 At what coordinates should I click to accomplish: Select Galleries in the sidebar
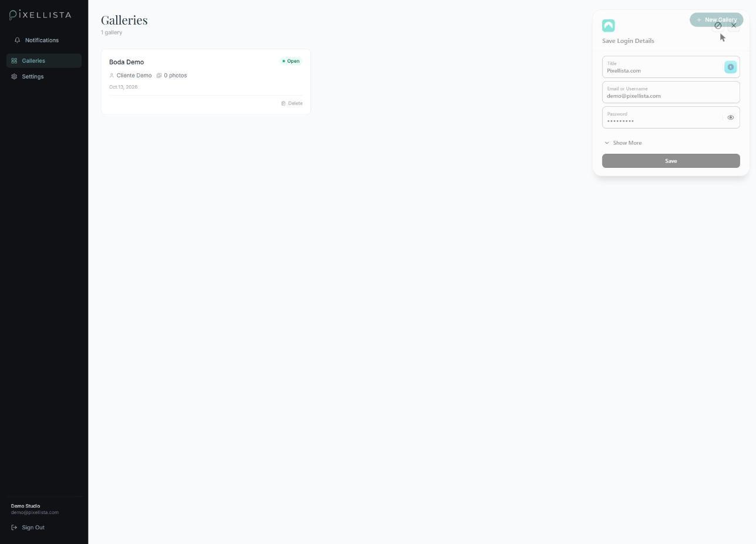[x=44, y=60]
